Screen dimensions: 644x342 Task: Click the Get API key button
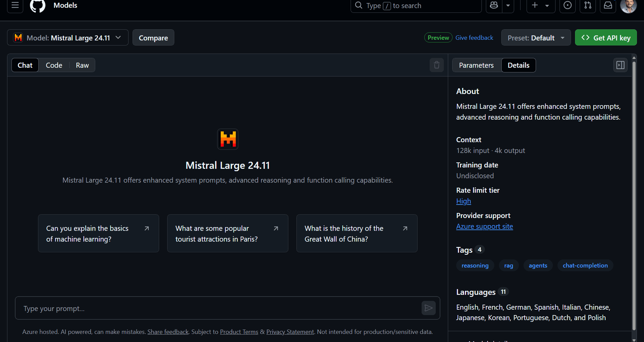[x=606, y=37]
